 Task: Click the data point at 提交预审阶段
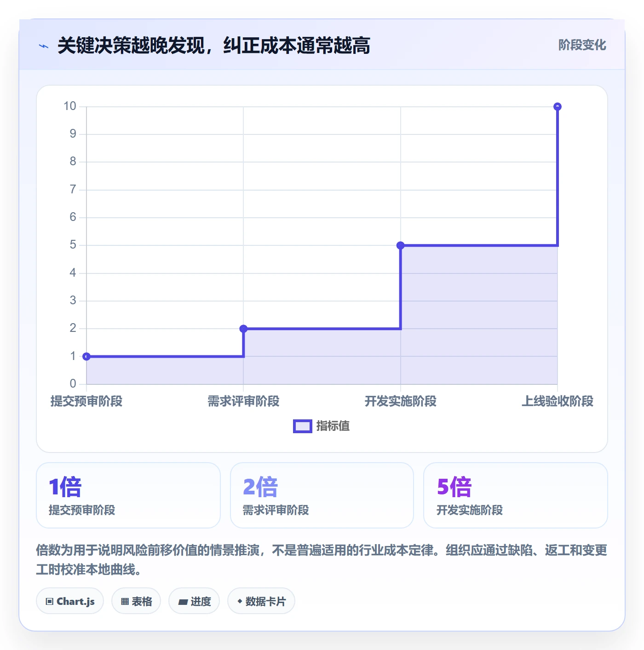(x=86, y=356)
